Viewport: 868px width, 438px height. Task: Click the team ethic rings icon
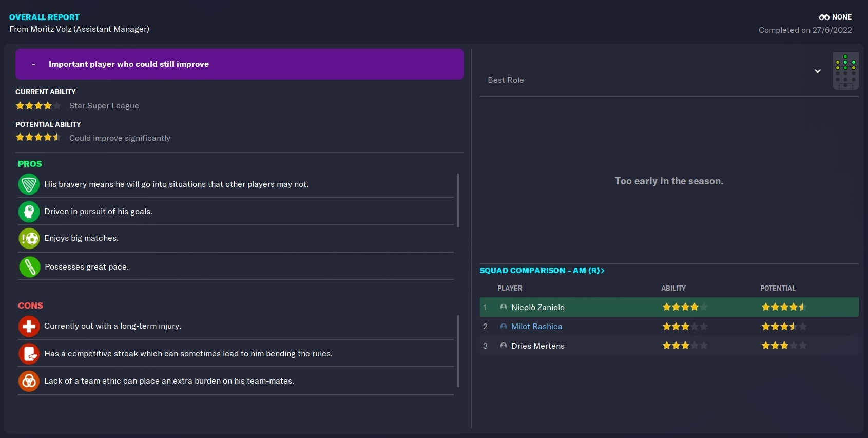(x=29, y=381)
